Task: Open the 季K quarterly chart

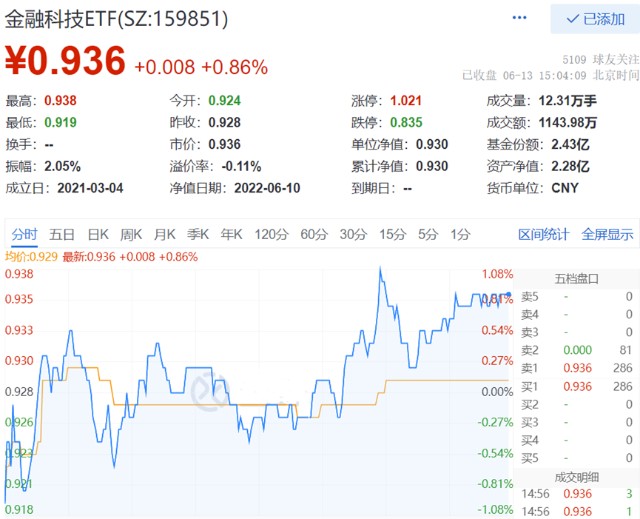Action: point(198,235)
